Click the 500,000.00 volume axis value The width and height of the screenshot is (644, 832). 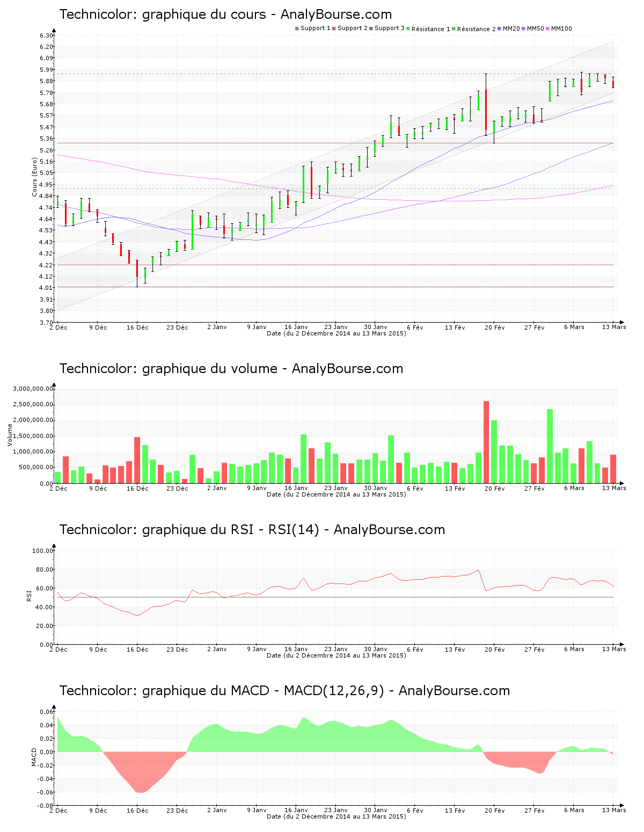(36, 468)
